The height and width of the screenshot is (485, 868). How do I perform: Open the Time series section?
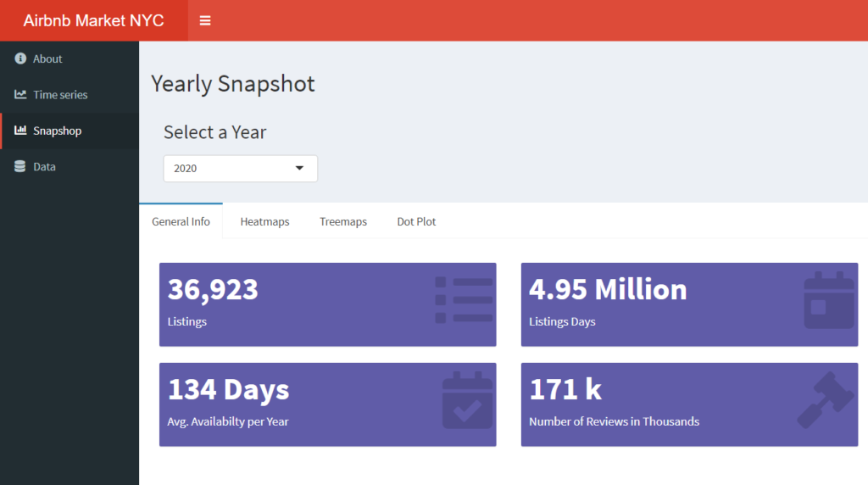(60, 95)
